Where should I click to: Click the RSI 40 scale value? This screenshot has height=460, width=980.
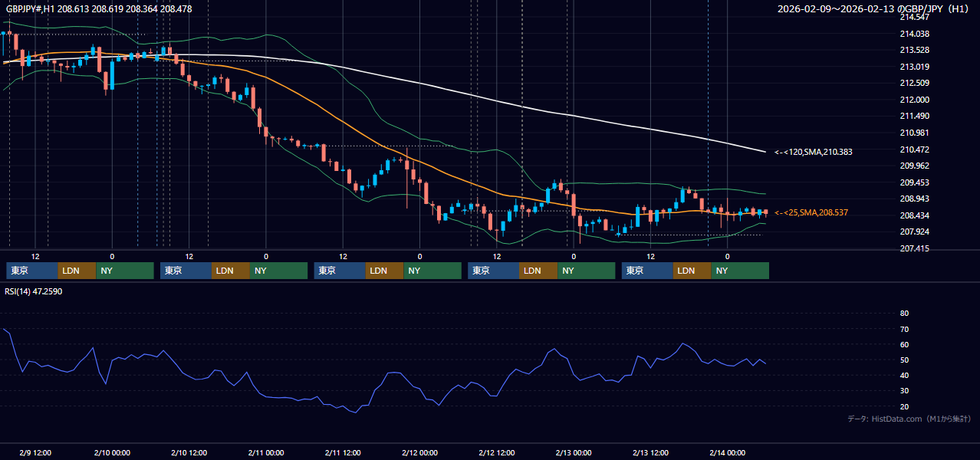pyautogui.click(x=904, y=375)
